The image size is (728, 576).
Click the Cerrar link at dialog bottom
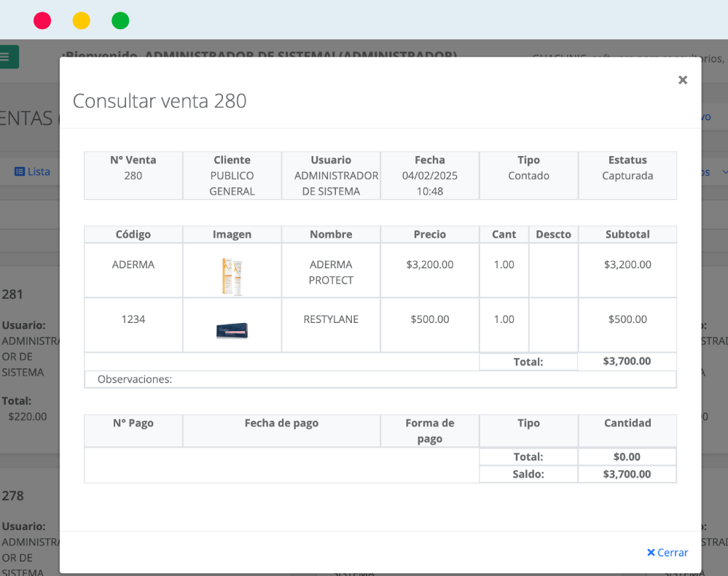(668, 553)
